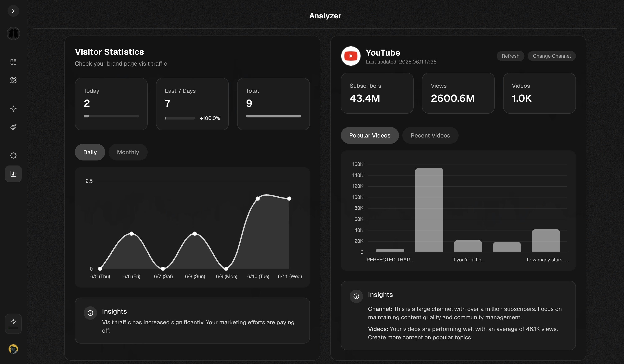Open the pencil and ruler design icon
This screenshot has height=364, width=624.
click(x=13, y=80)
